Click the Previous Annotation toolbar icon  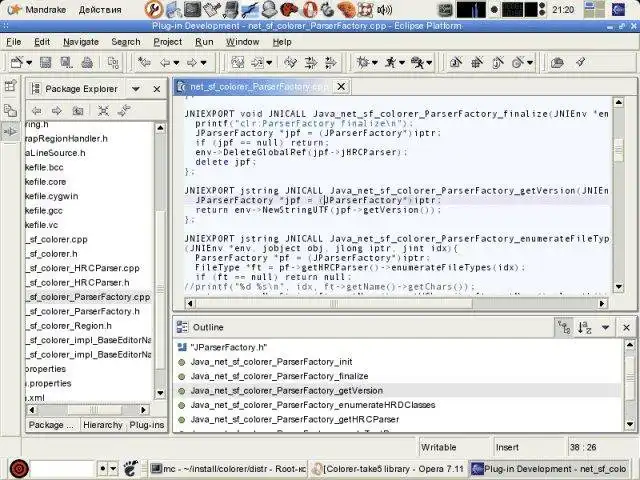click(x=330, y=62)
